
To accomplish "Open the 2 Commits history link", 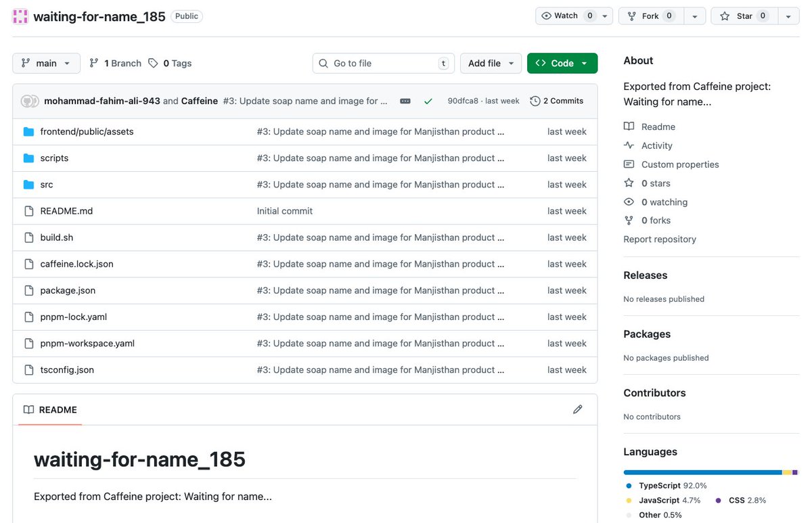I will click(556, 101).
